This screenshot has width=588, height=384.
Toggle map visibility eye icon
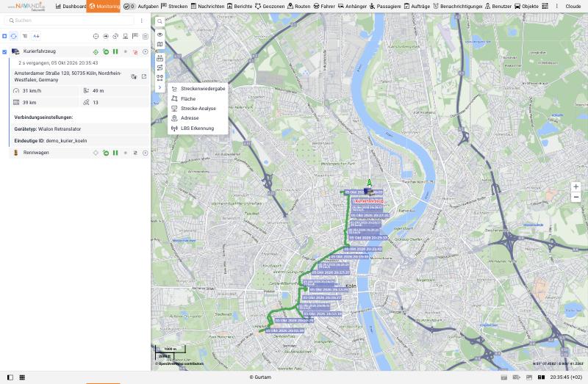click(x=159, y=35)
